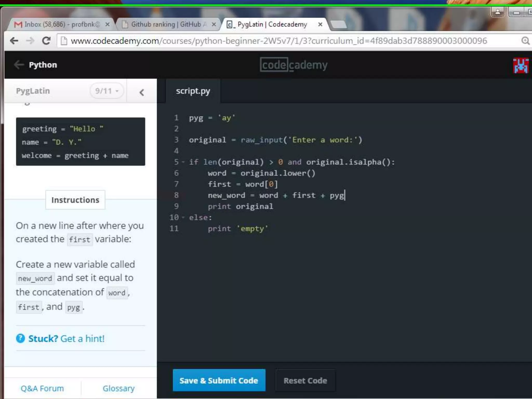Image resolution: width=532 pixels, height=399 pixels.
Task: Click line 11 print 'empty' code
Action: tap(238, 229)
